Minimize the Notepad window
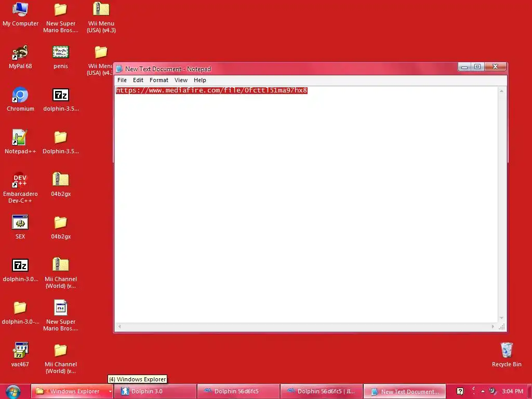The width and height of the screenshot is (532, 399). point(464,67)
